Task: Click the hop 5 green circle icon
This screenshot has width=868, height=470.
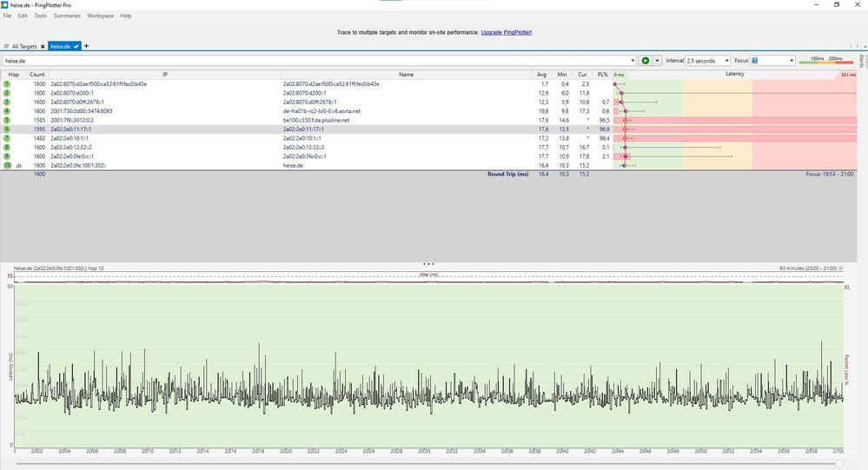Action: pyautogui.click(x=7, y=120)
